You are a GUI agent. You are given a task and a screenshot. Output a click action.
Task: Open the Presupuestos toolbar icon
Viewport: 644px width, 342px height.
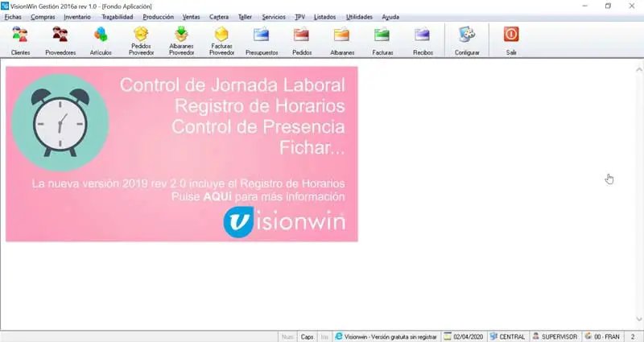262,41
